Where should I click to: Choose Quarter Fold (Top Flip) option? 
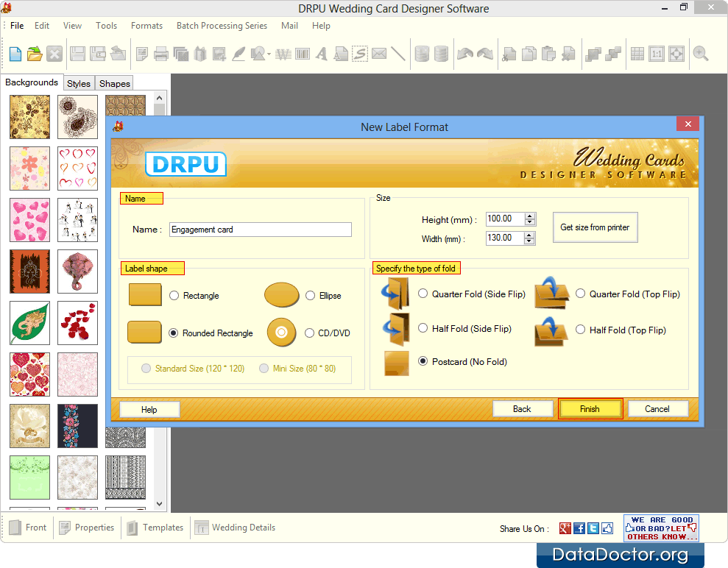(580, 294)
